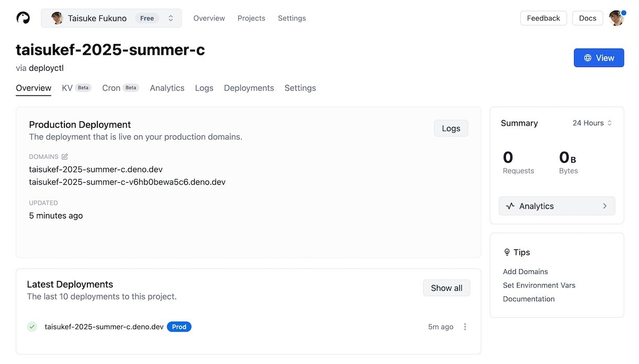
Task: Click the Tips lightbulb icon
Action: pyautogui.click(x=507, y=252)
